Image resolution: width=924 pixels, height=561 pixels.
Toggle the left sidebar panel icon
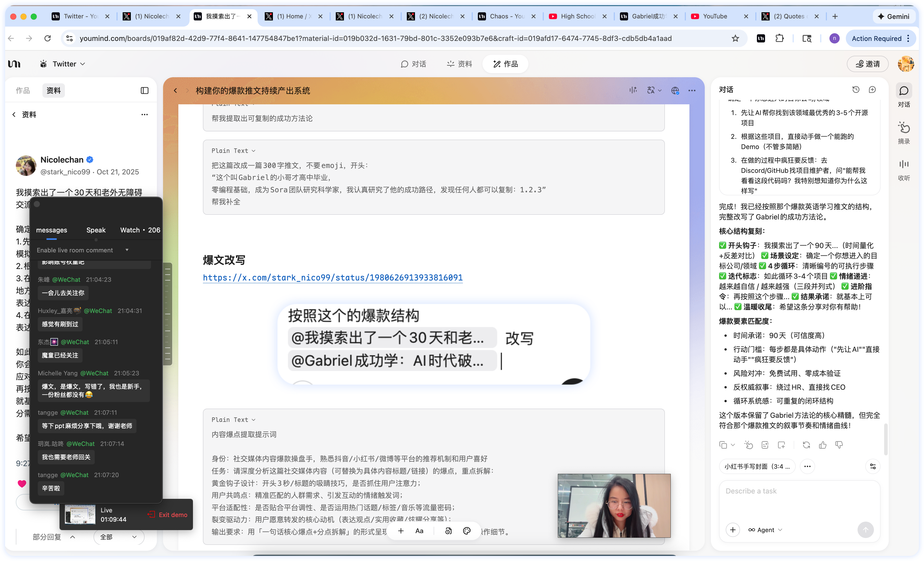pos(144,91)
